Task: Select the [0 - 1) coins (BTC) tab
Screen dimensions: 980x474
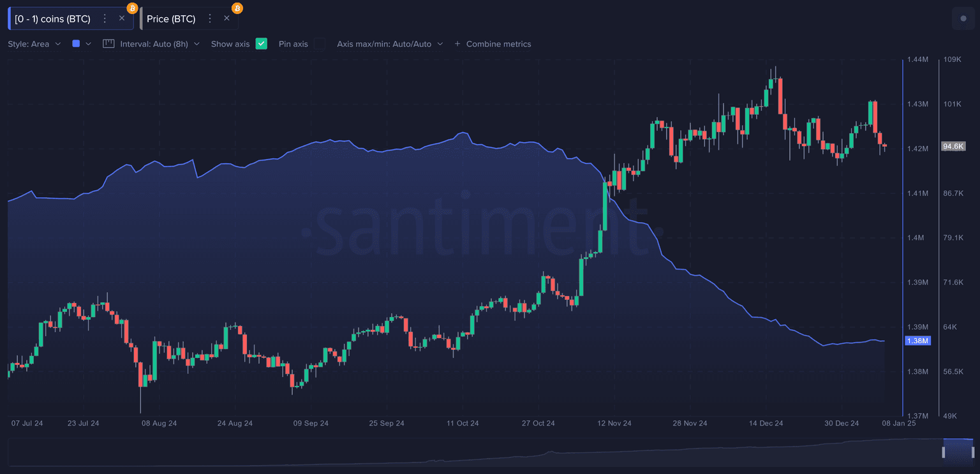Action: tap(52, 19)
